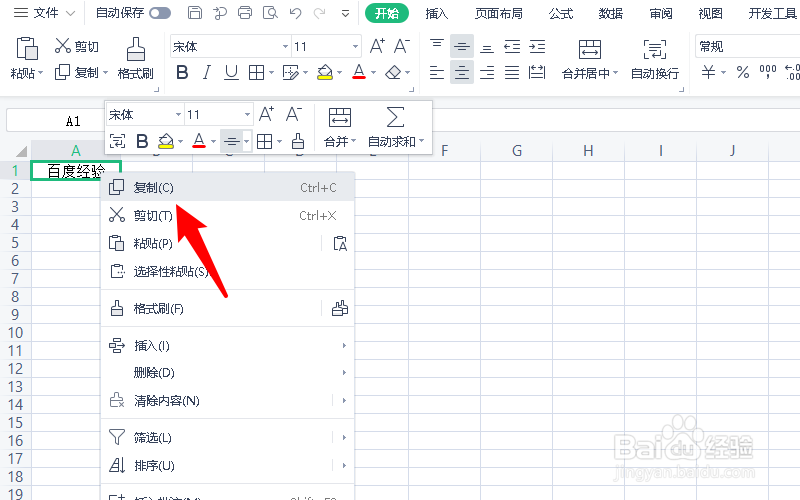Apply top vertical alignment in ribbon
The width and height of the screenshot is (800, 500).
[x=437, y=46]
